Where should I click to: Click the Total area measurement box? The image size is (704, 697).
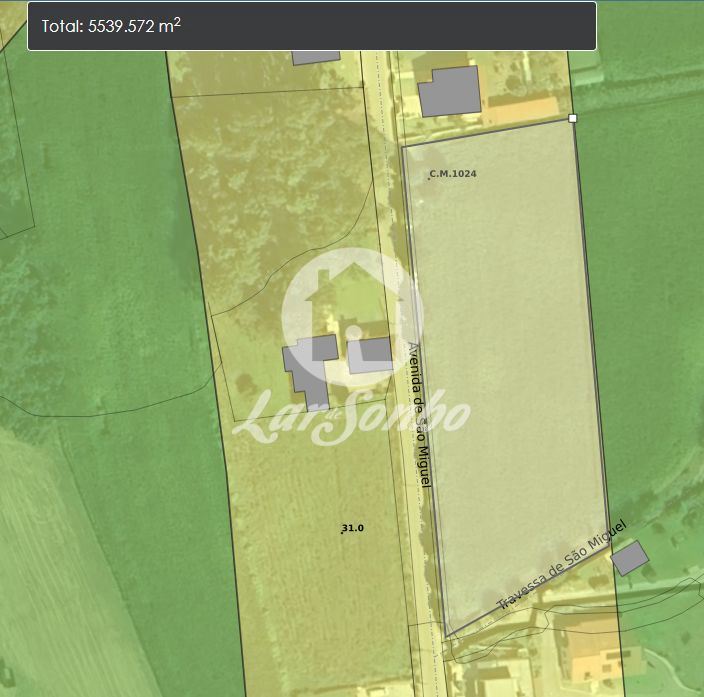(x=311, y=26)
